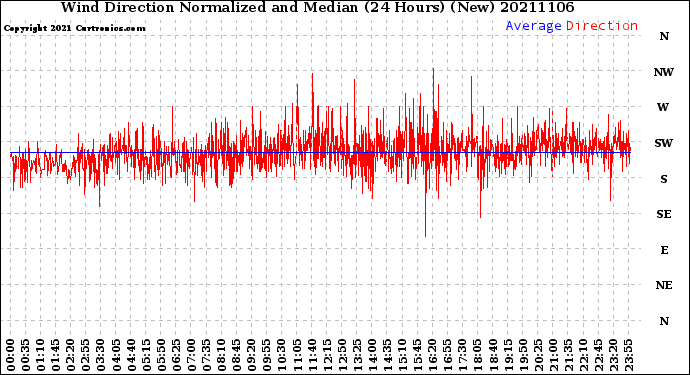The image size is (690, 375).
Task: Click the 12:15 time axis label
Action: pos(327,355)
